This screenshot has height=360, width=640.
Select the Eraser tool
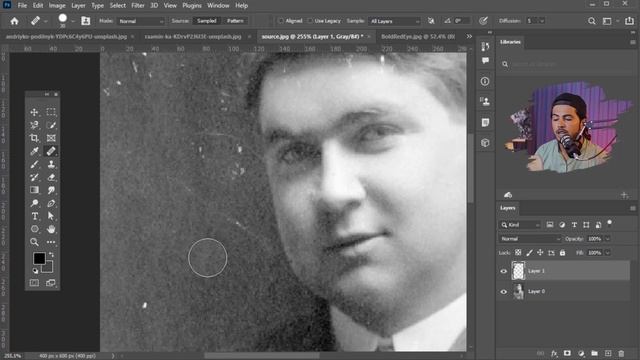click(x=51, y=177)
